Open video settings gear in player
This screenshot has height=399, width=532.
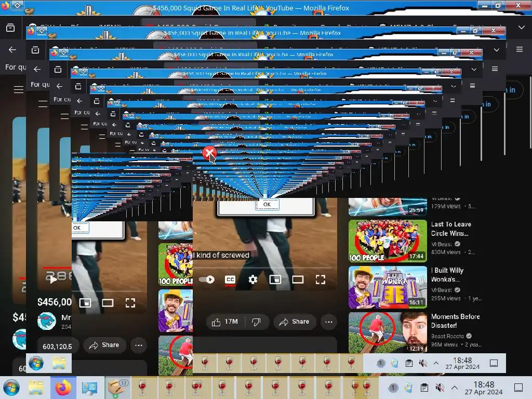click(253, 280)
